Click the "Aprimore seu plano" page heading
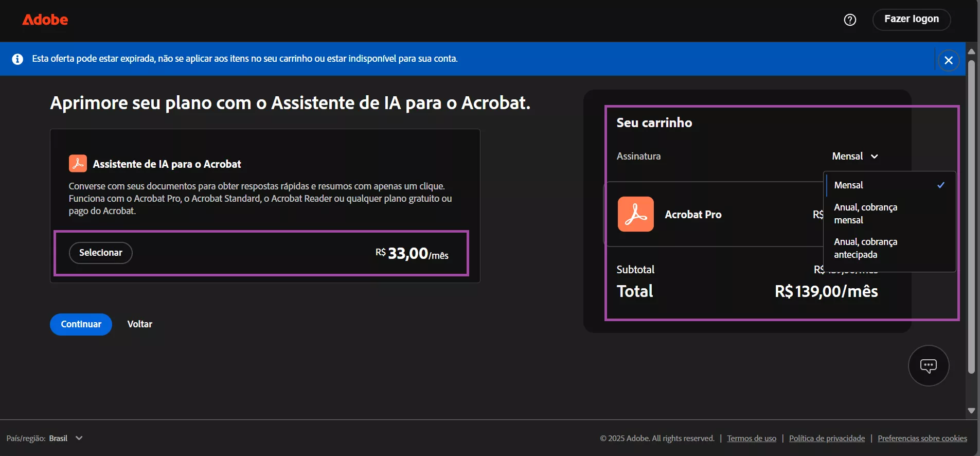This screenshot has height=456, width=980. (290, 103)
